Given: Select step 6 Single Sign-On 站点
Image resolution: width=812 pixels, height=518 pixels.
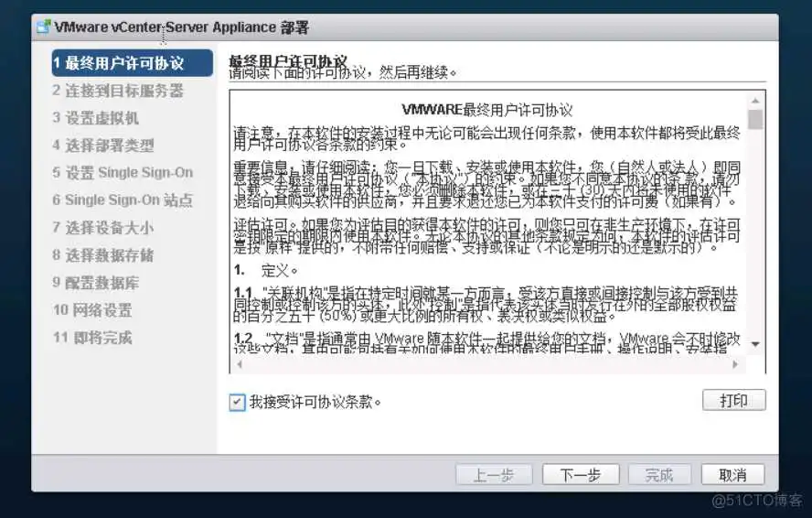Looking at the screenshot, I should (x=123, y=200).
